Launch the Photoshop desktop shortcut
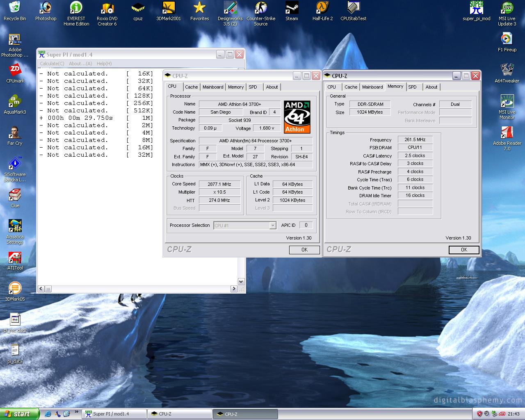 click(46, 11)
